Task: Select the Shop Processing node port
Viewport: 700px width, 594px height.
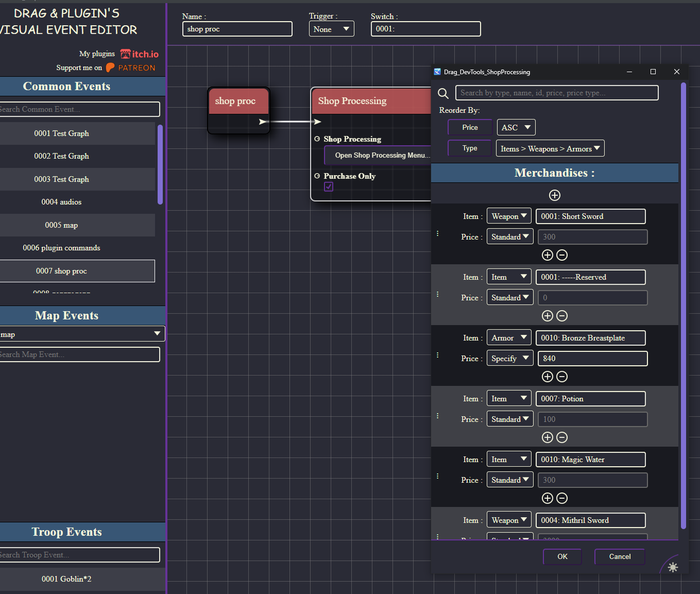Action: coord(317,139)
